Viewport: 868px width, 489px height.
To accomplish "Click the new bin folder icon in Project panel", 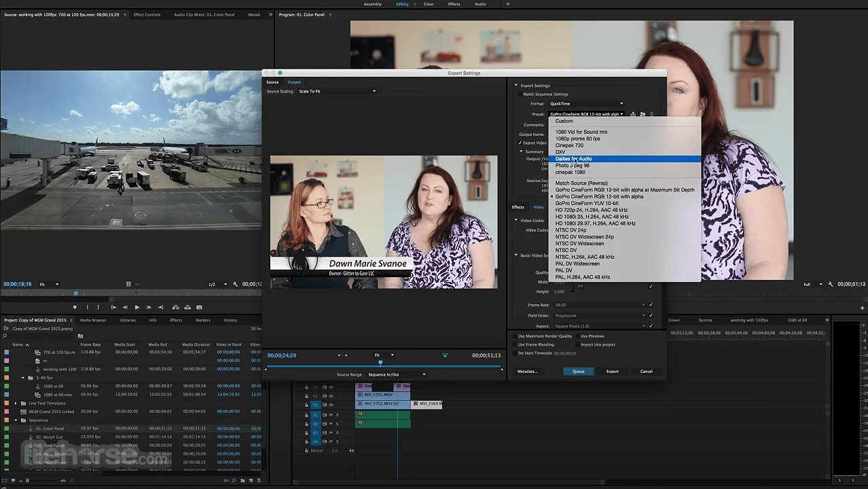I will point(242,481).
